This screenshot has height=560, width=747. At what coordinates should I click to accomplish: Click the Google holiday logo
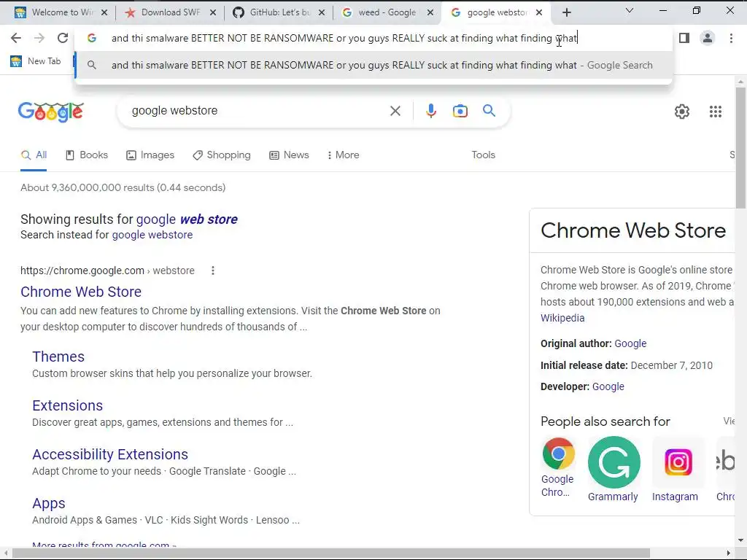tap(51, 112)
